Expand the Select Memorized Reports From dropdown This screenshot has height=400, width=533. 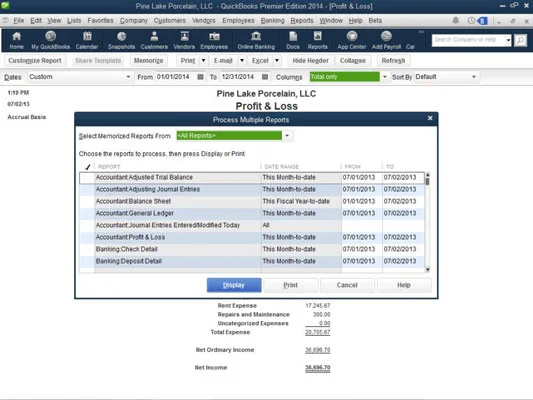[x=287, y=136]
